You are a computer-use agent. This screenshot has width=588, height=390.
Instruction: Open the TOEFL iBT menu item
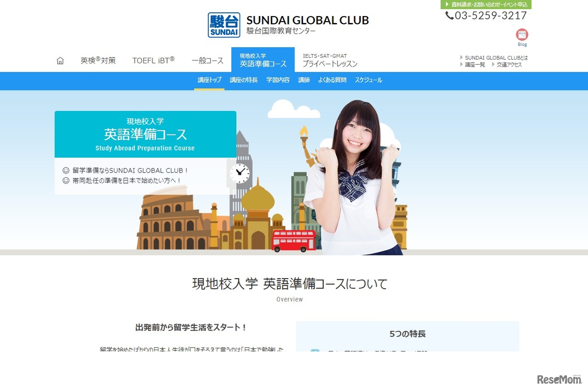153,60
